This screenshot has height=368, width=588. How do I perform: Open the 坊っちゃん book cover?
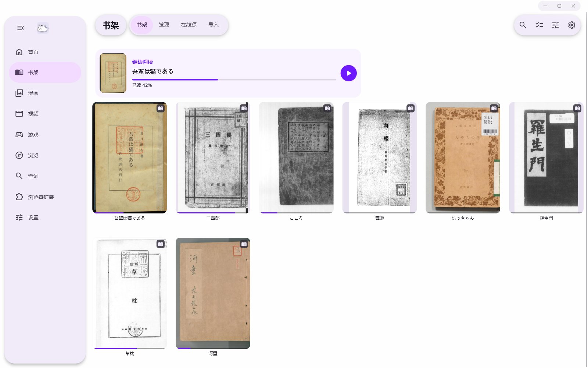click(463, 158)
